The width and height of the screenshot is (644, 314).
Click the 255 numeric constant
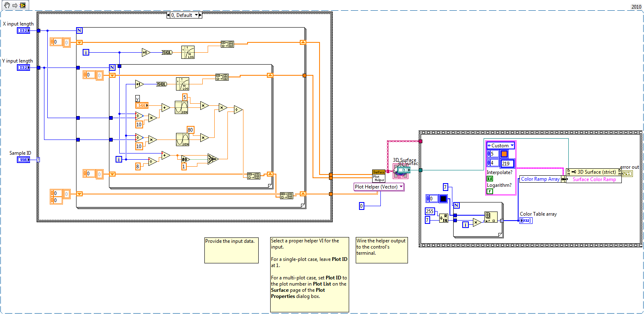point(430,212)
